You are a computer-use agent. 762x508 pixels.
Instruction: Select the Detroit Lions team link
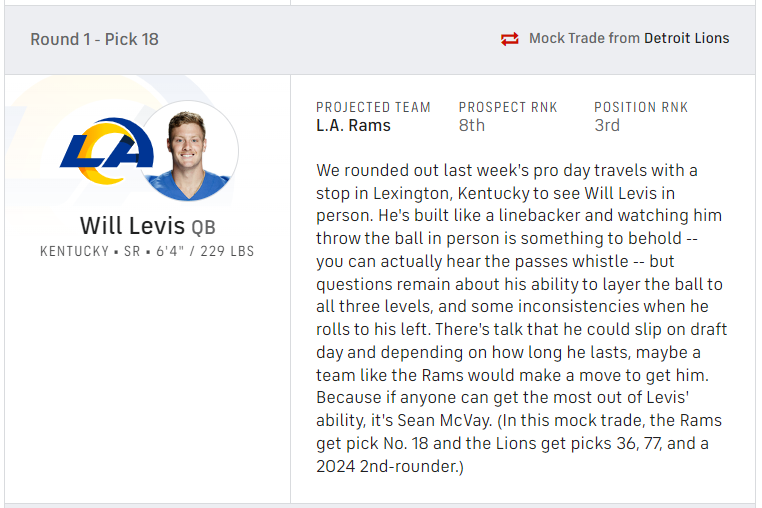click(686, 39)
